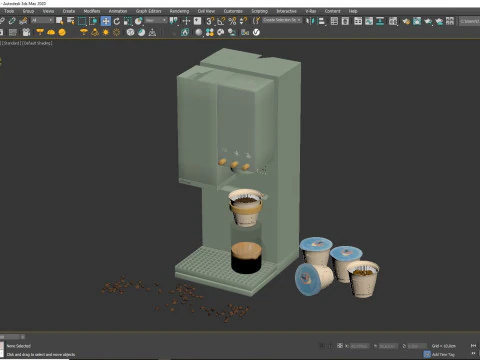
Task: Show the Ribbon toggle icon
Action: tap(358, 21)
